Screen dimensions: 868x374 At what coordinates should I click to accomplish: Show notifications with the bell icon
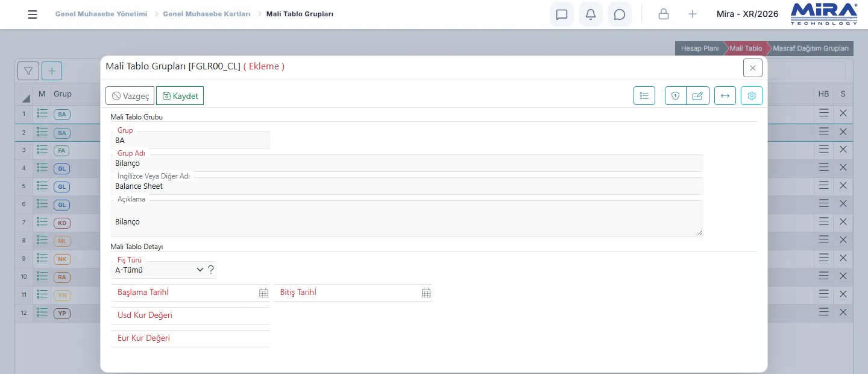(591, 14)
